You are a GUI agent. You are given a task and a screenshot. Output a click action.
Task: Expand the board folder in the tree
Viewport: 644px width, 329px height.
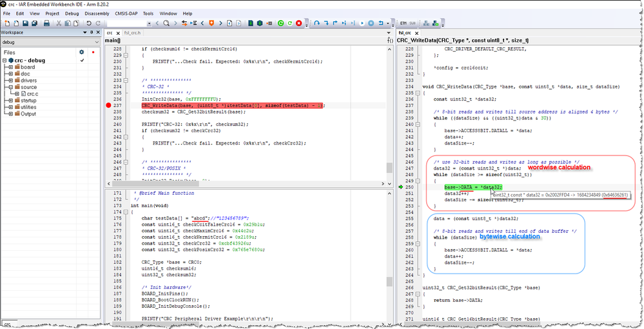(x=11, y=67)
